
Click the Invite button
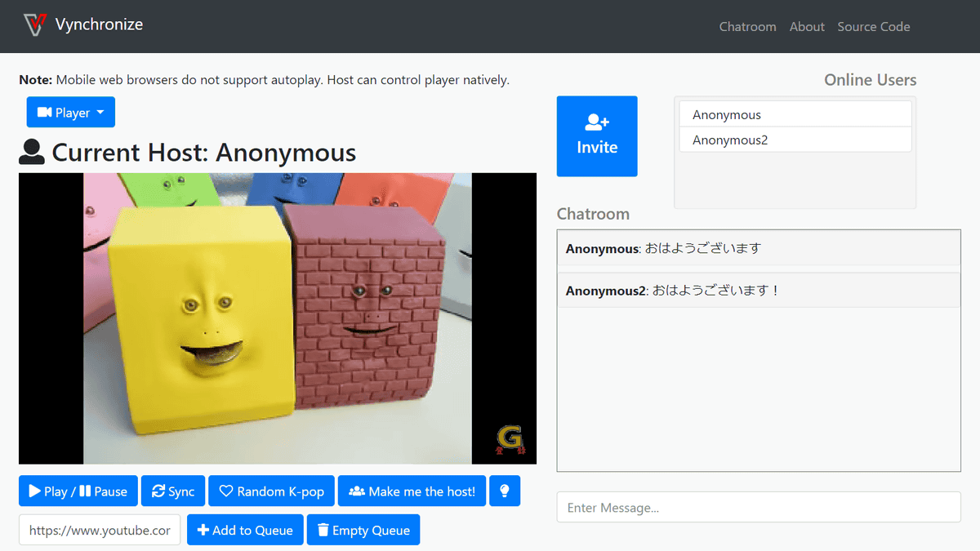(597, 136)
